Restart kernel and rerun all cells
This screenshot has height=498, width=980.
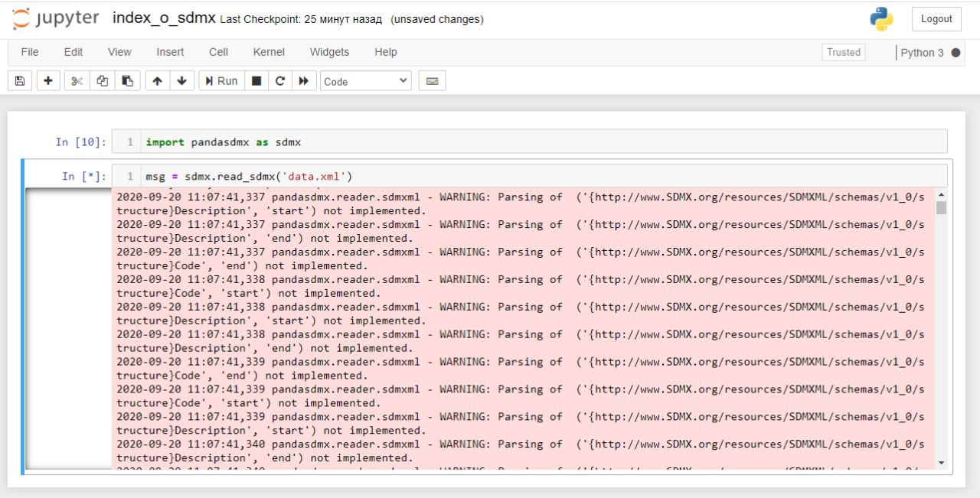[x=304, y=81]
